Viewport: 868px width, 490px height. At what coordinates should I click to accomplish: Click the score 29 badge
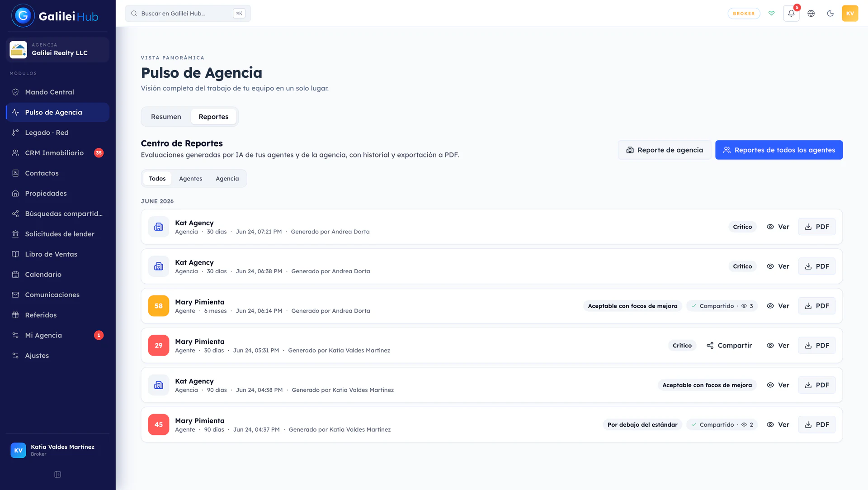(x=159, y=346)
